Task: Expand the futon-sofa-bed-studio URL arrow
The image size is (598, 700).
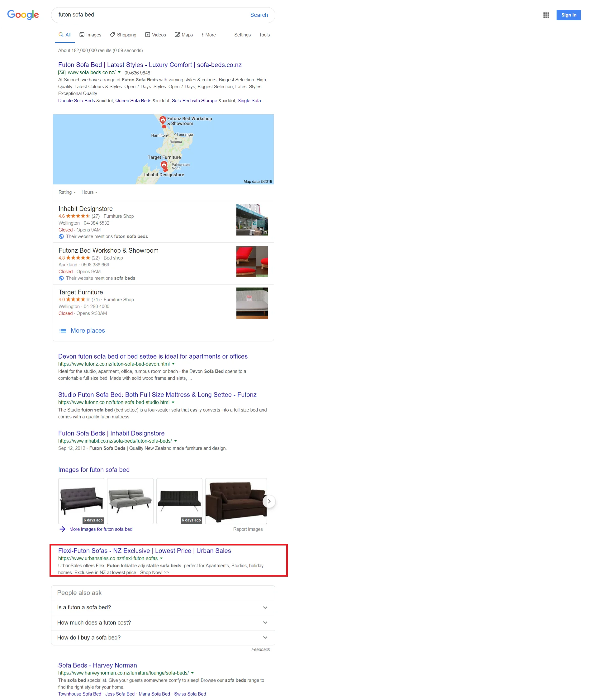Action: tap(173, 402)
